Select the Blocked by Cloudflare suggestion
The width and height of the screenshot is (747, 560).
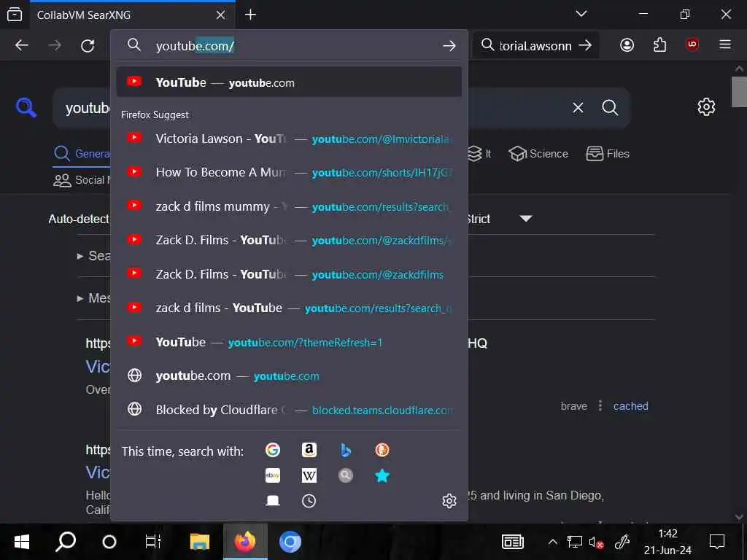click(289, 410)
